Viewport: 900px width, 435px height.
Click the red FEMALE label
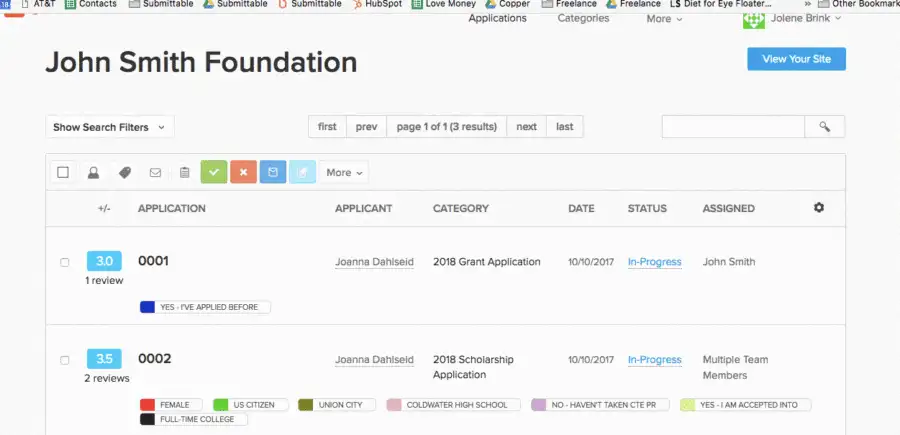click(x=171, y=405)
